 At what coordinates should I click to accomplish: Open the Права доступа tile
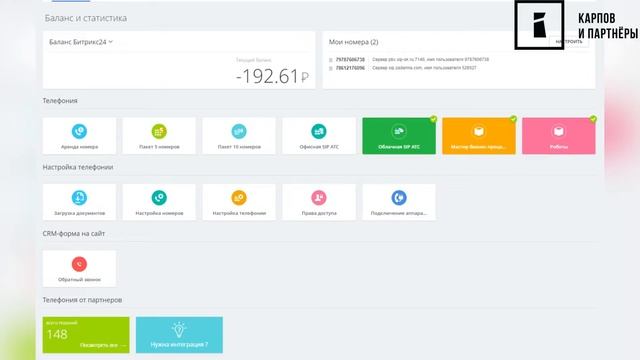[319, 202]
